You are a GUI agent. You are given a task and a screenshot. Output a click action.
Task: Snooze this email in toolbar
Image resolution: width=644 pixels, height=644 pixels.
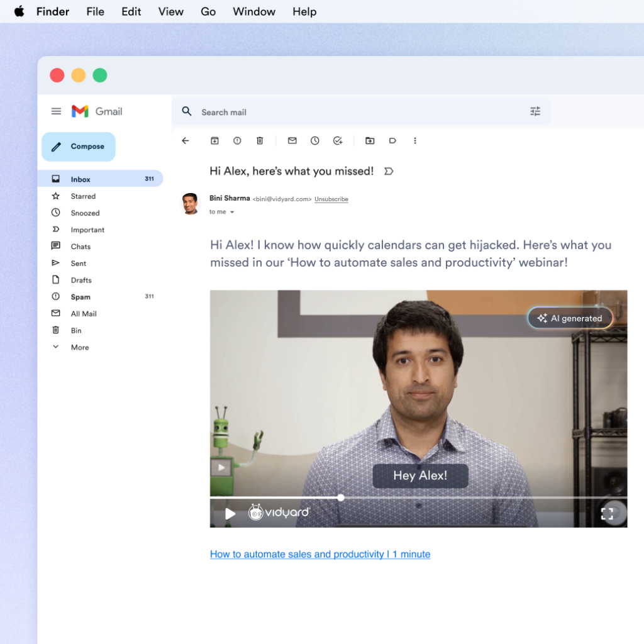click(315, 141)
